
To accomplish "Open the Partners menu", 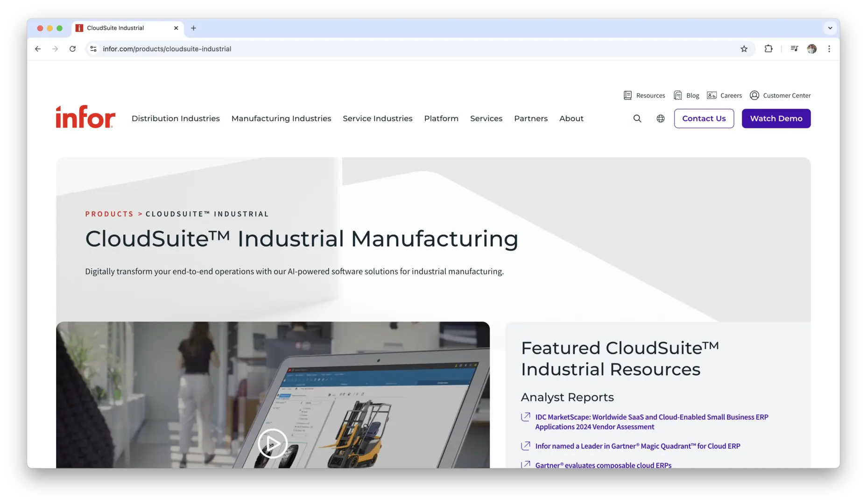I will pos(531,119).
